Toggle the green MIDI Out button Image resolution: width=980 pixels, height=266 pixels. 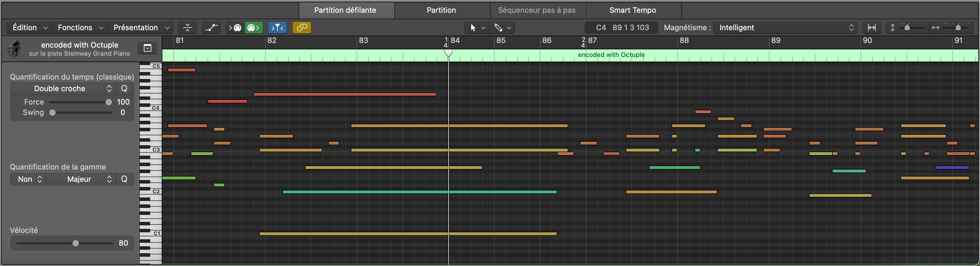[x=253, y=28]
